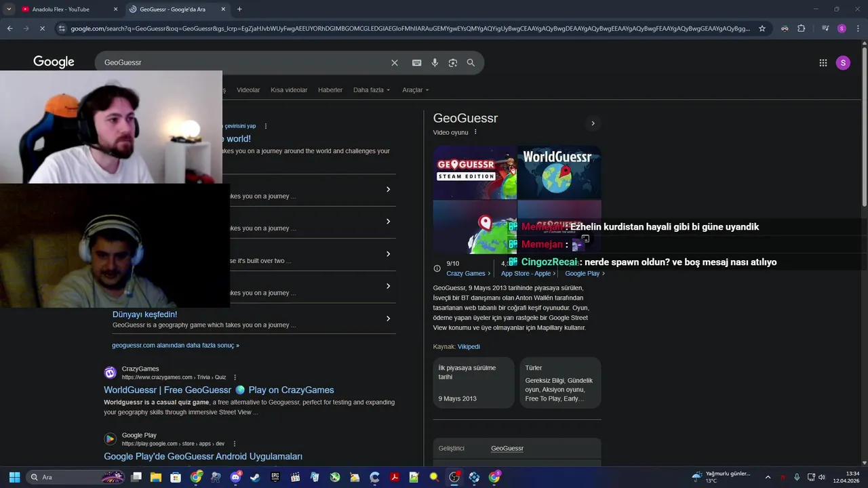The image size is (868, 488).
Task: Expand the Araçlar dropdown
Action: [415, 89]
